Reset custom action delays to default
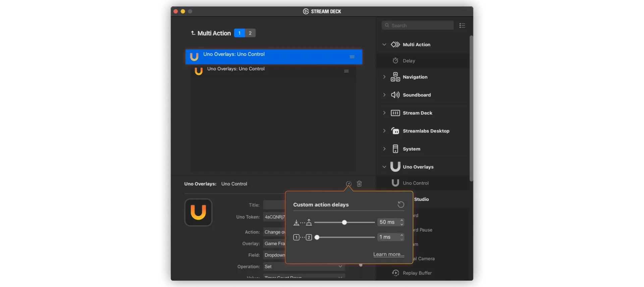644x287 pixels. pyautogui.click(x=401, y=205)
